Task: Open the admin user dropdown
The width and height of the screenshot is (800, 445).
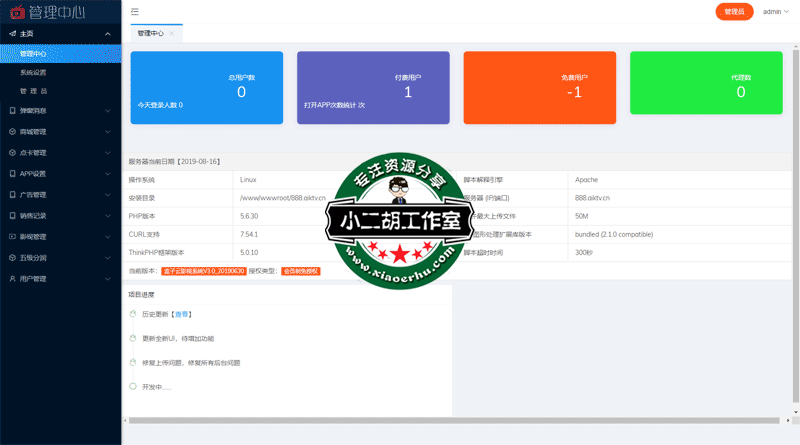Action: 776,12
